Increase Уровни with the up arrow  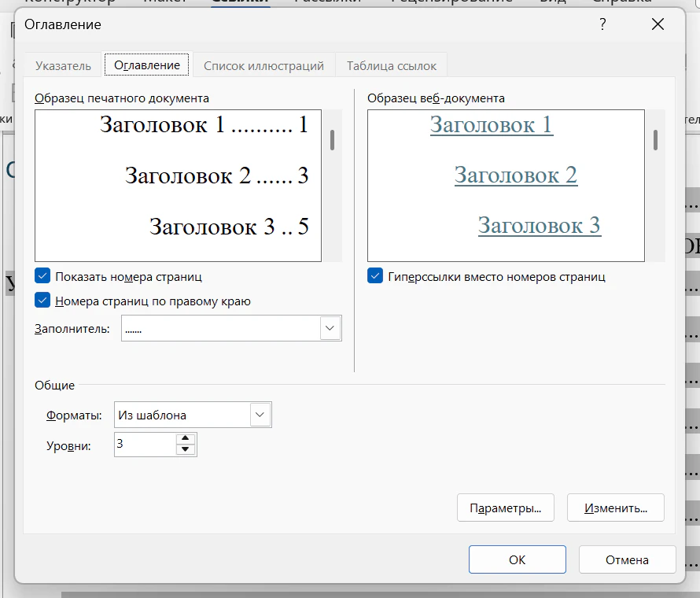(x=186, y=438)
